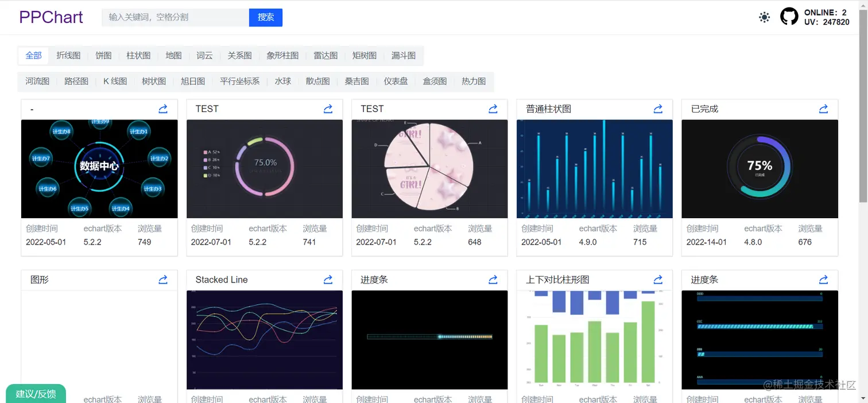
Task: Click the 749 view count value
Action: tap(145, 242)
